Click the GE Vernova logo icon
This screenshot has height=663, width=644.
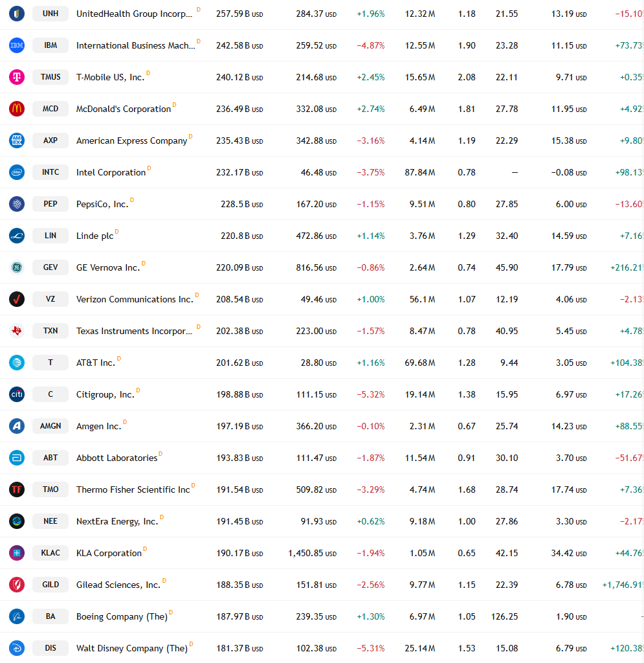pos(17,267)
